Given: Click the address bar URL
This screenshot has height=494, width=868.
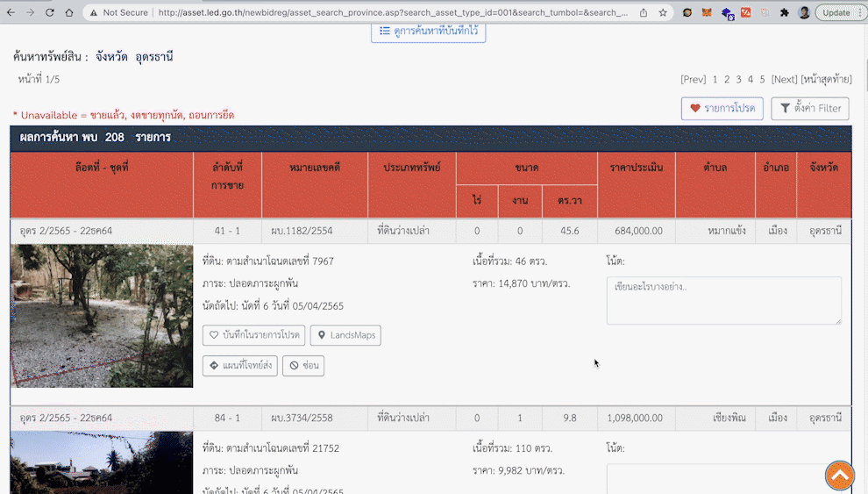Looking at the screenshot, I should [393, 12].
